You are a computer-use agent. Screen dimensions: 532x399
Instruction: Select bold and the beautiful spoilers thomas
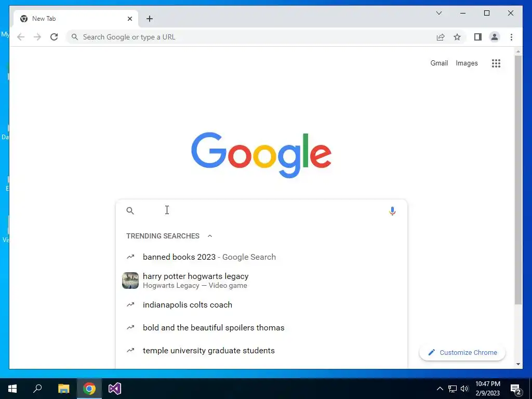pos(261,327)
